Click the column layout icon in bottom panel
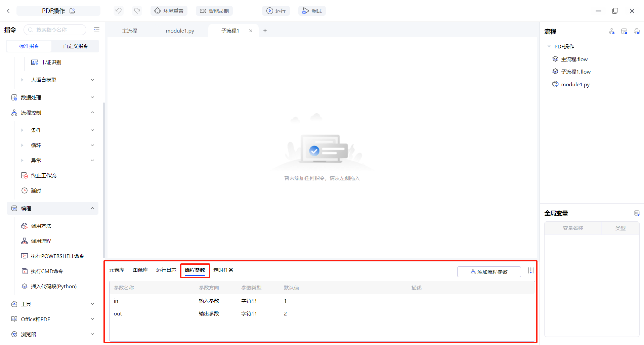 (x=530, y=271)
